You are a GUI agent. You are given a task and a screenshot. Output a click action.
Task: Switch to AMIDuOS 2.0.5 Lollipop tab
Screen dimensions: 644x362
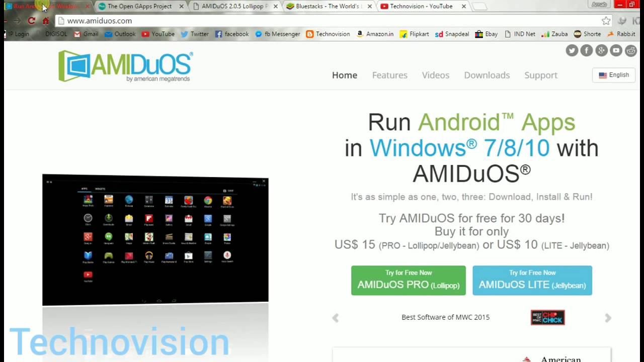coord(234,6)
